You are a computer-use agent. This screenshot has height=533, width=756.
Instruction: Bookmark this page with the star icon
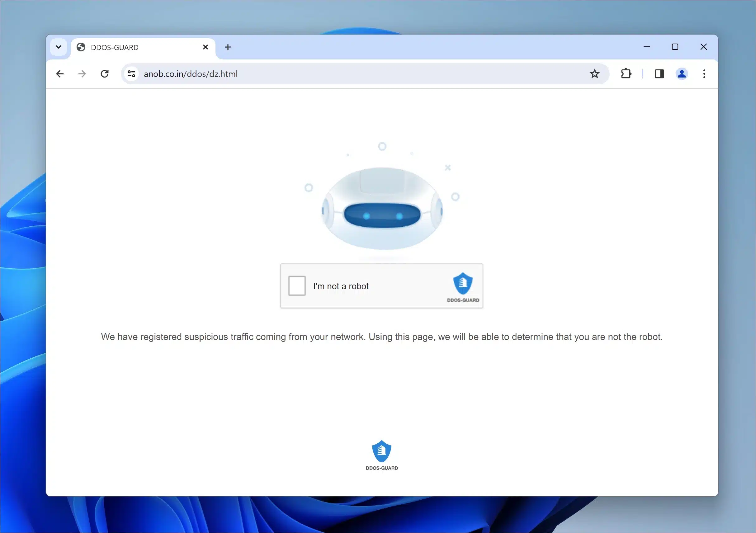[594, 74]
